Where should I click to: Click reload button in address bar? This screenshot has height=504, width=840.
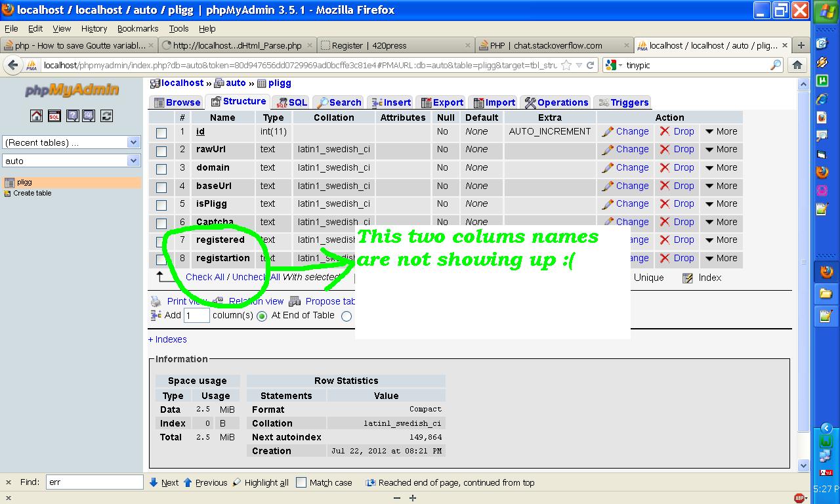pos(590,65)
